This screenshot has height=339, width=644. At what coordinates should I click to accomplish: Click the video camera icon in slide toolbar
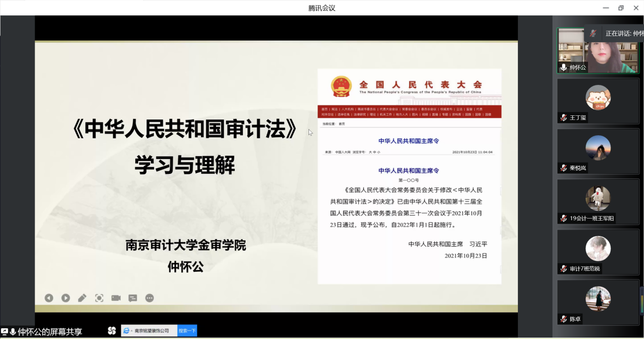(116, 298)
